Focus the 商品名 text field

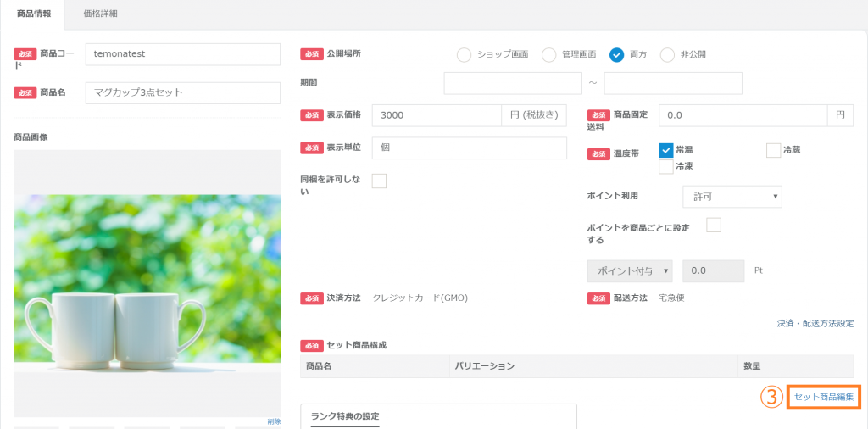182,92
